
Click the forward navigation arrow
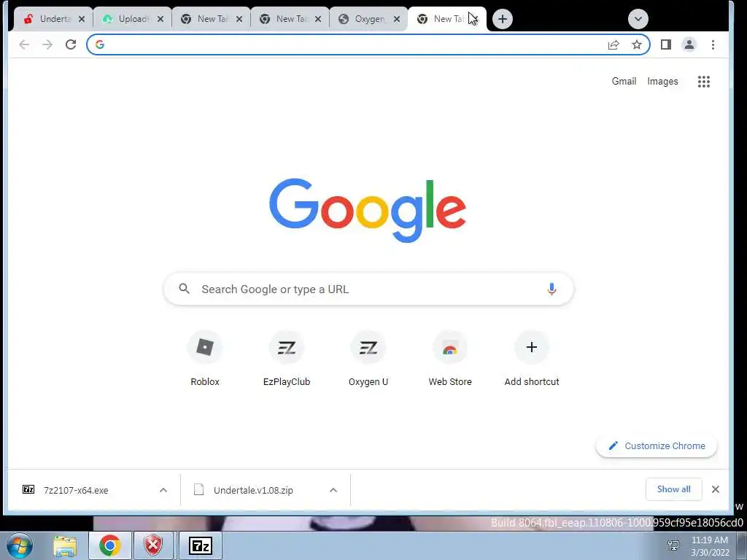click(47, 44)
